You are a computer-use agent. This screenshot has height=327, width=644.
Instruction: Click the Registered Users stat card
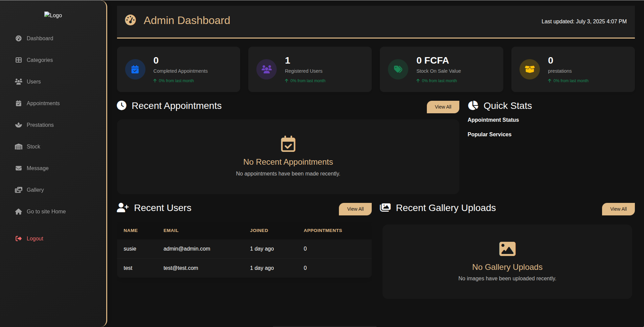309,70
